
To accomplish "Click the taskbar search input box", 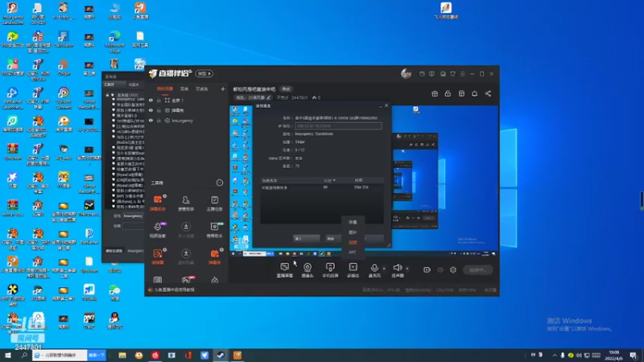I will point(60,355).
